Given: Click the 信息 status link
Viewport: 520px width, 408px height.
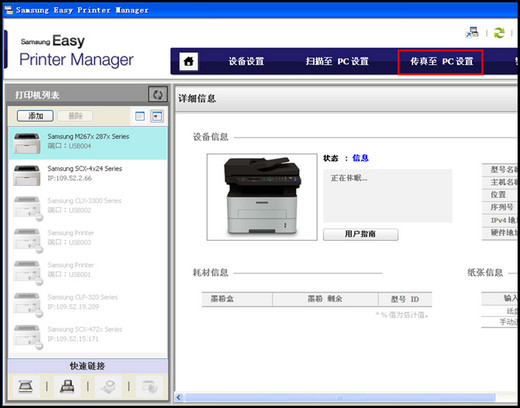Looking at the screenshot, I should (x=360, y=158).
